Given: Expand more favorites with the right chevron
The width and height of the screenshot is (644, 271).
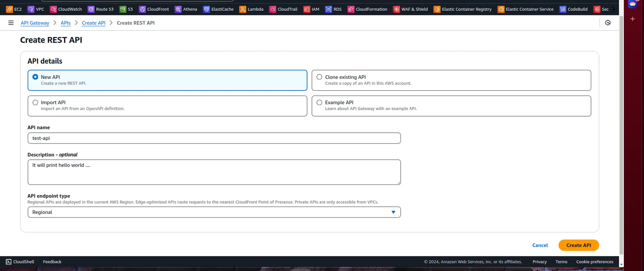Looking at the screenshot, I should tap(613, 9).
